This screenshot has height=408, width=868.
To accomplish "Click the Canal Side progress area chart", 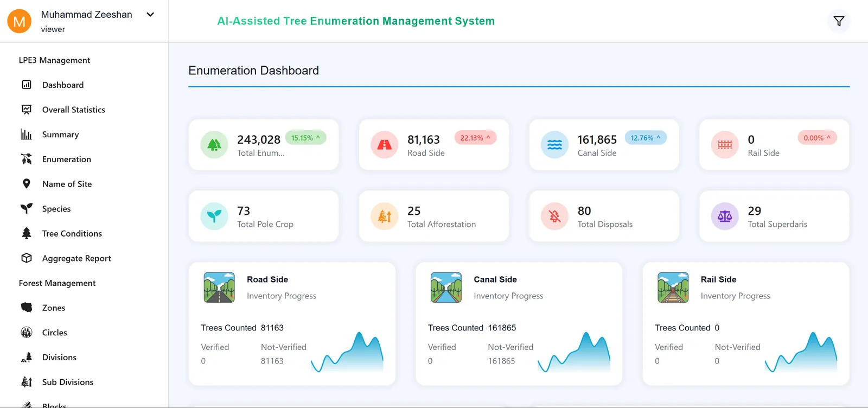I will point(574,352).
